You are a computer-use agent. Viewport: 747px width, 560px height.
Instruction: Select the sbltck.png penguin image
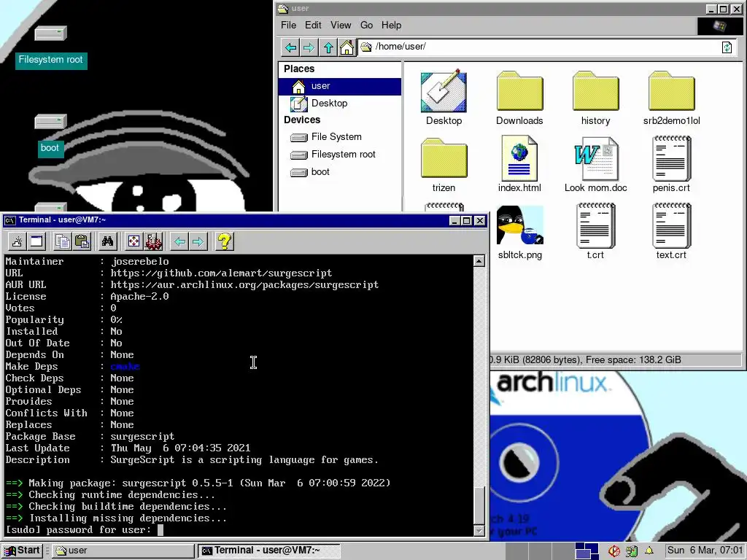pyautogui.click(x=519, y=233)
